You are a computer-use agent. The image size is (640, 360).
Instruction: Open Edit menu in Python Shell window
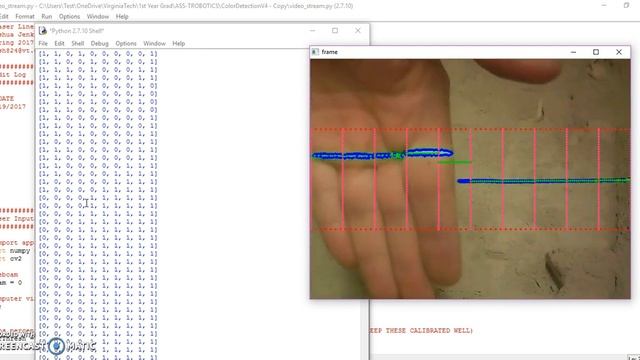[x=59, y=44]
